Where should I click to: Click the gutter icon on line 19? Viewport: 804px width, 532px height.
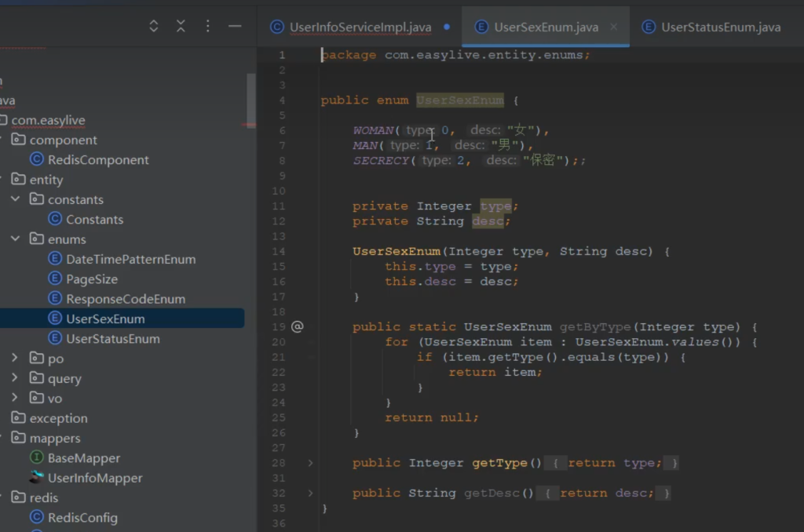(x=297, y=326)
